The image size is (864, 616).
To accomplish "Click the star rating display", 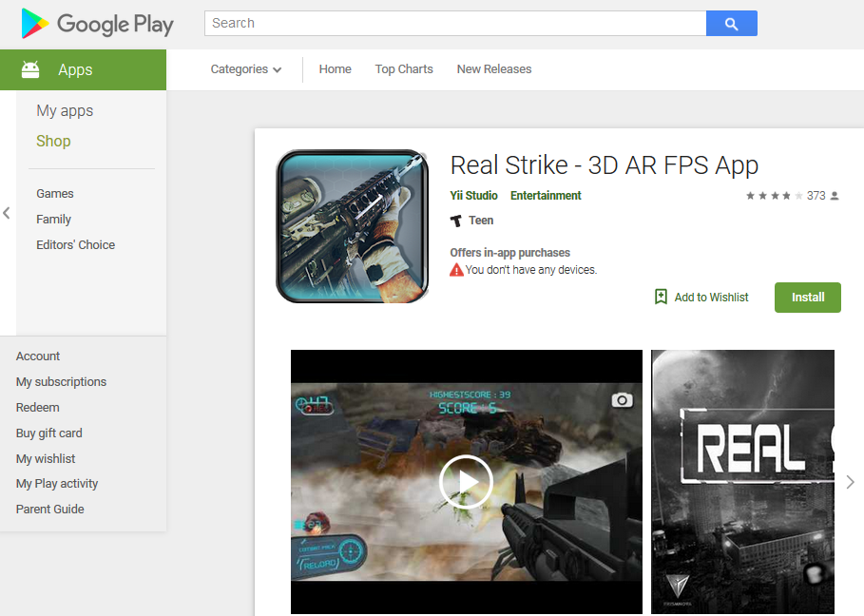I will coord(775,196).
